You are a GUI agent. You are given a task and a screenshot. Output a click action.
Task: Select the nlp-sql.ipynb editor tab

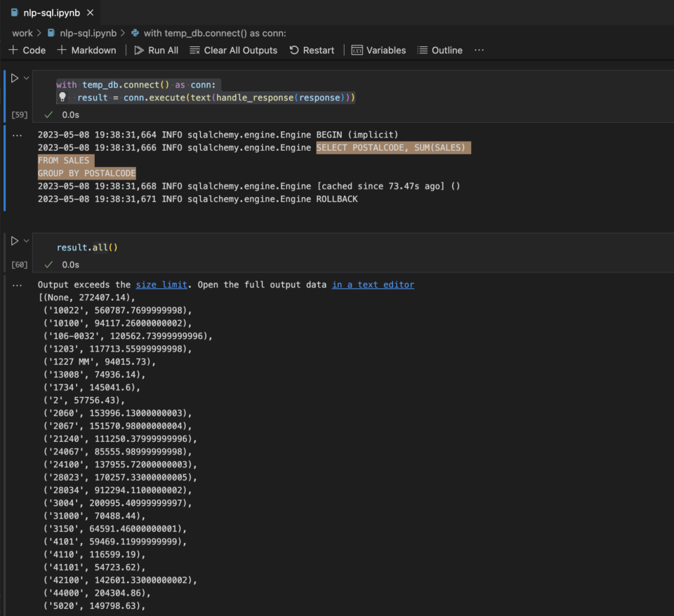pos(51,13)
